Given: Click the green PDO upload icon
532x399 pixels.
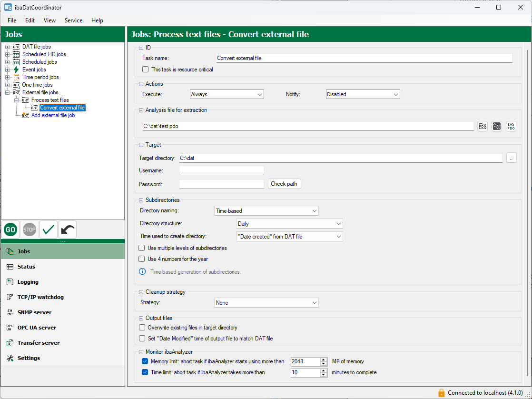Looking at the screenshot, I should [x=511, y=126].
